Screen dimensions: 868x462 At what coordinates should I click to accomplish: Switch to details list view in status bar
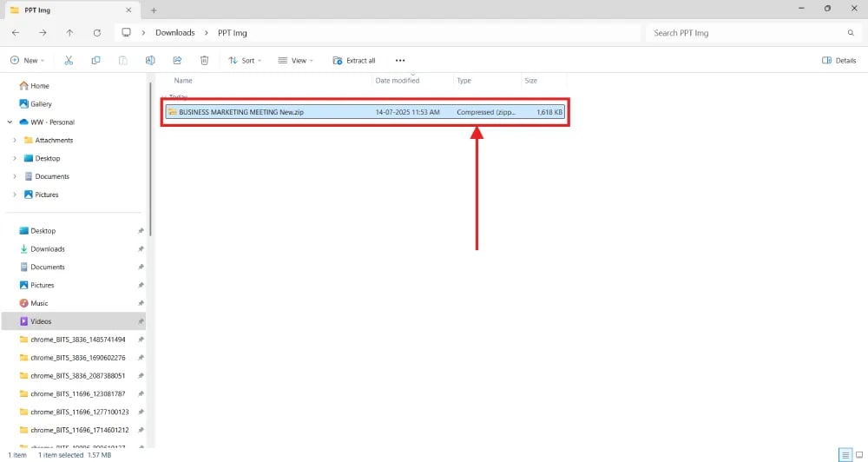coord(845,454)
